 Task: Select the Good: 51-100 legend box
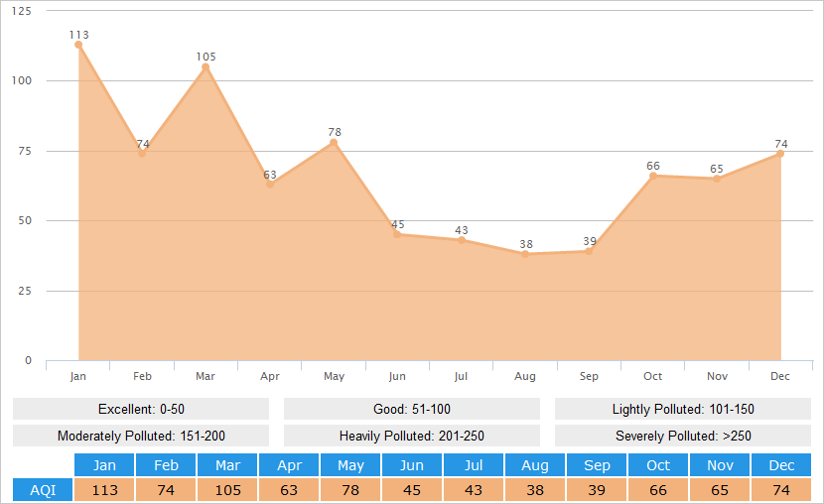coord(412,409)
